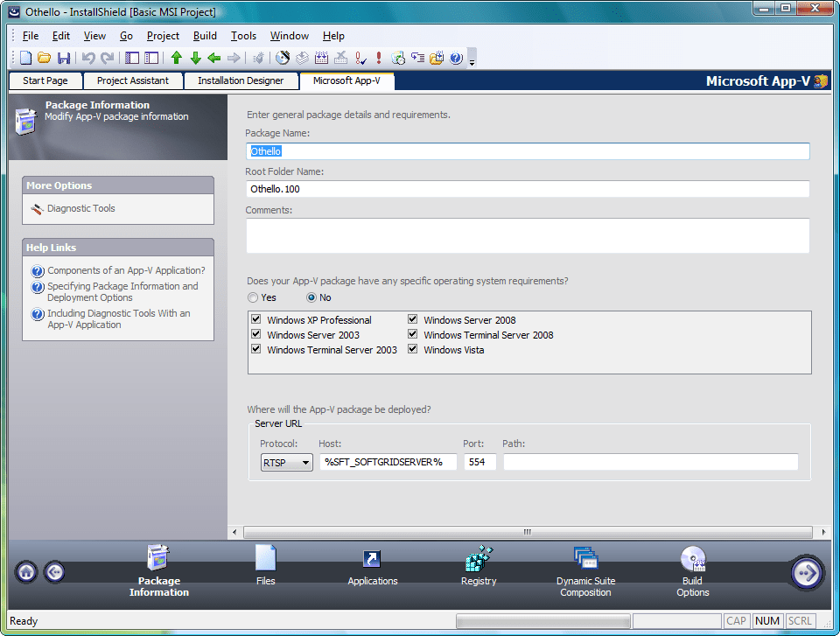Click the Release Wizard CD toolbar icon
This screenshot has width=840, height=636.
click(x=283, y=58)
